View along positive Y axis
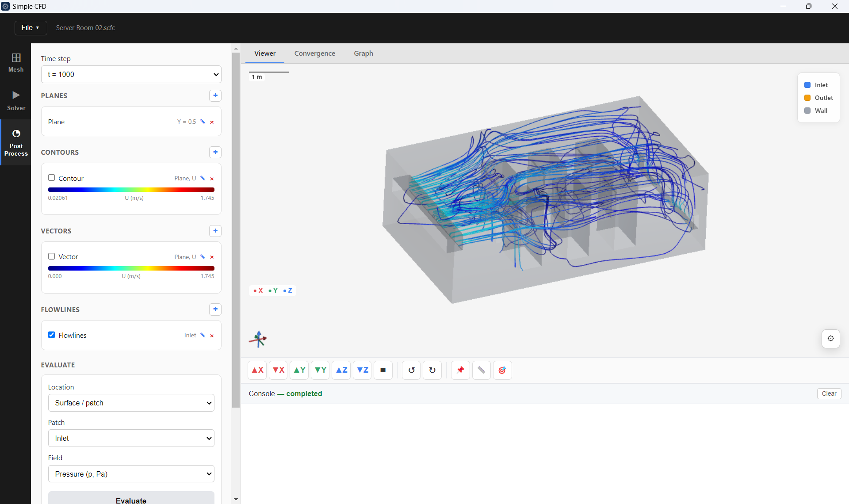 (x=299, y=370)
